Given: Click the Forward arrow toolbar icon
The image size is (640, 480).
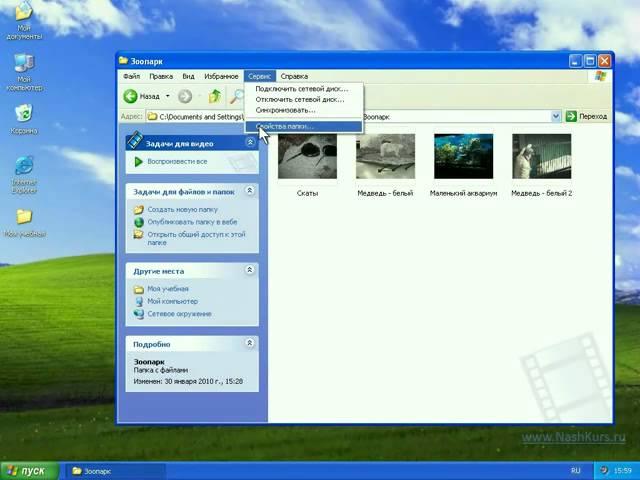Looking at the screenshot, I should click(185, 97).
